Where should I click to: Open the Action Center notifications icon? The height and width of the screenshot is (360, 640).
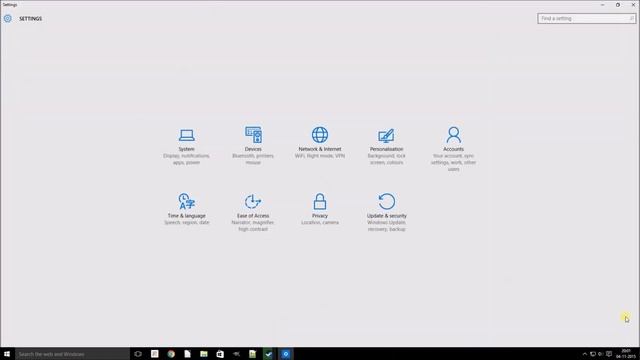click(609, 354)
